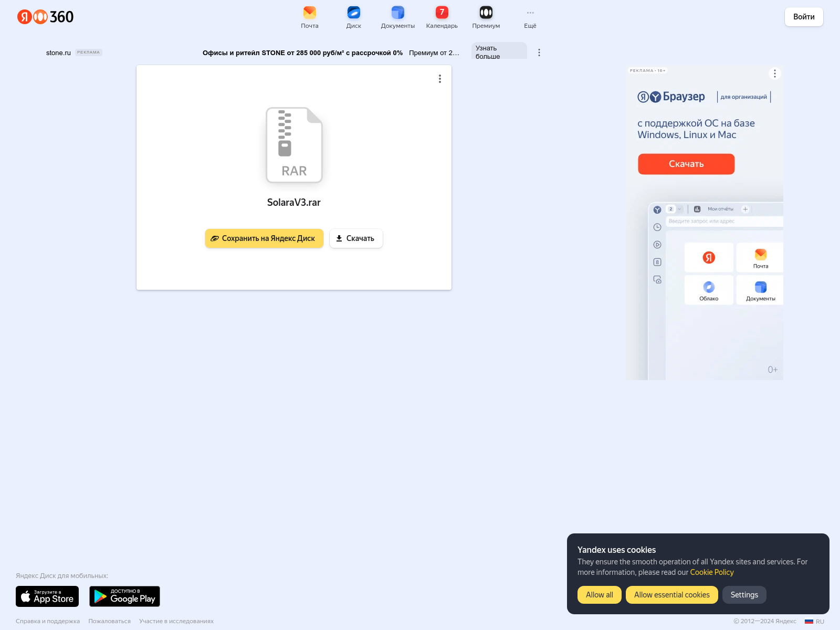Open the Диск service icon
The width and height of the screenshot is (840, 630).
coord(354,17)
